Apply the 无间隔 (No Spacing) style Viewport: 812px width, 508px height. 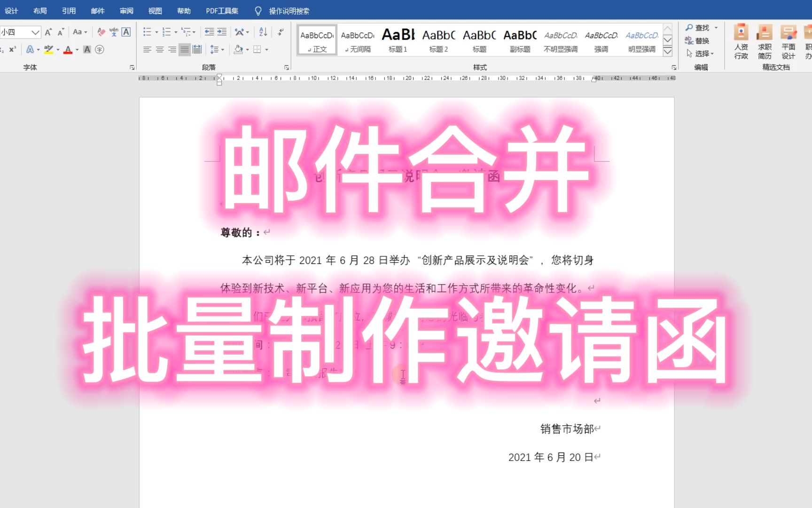[x=358, y=40]
